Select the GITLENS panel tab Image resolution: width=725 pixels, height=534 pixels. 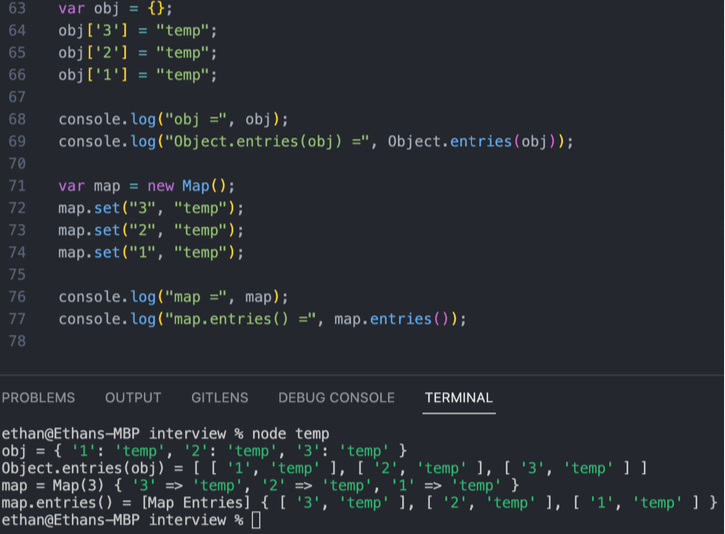point(220,398)
